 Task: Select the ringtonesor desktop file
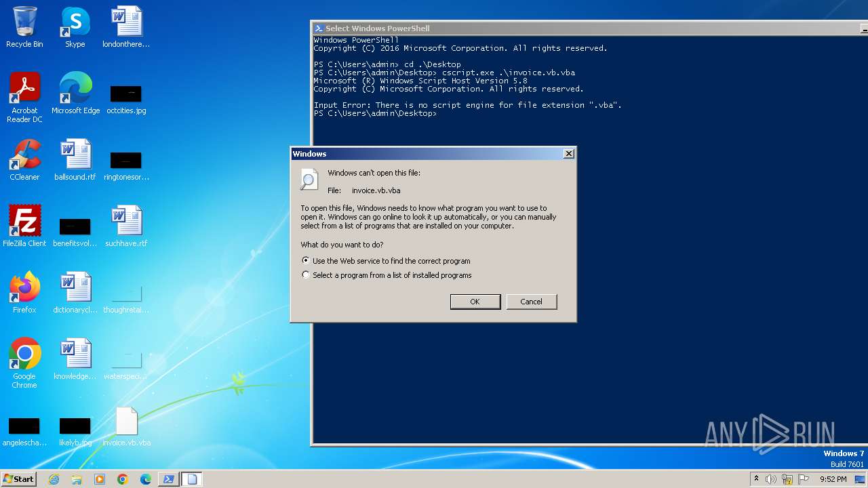click(126, 165)
